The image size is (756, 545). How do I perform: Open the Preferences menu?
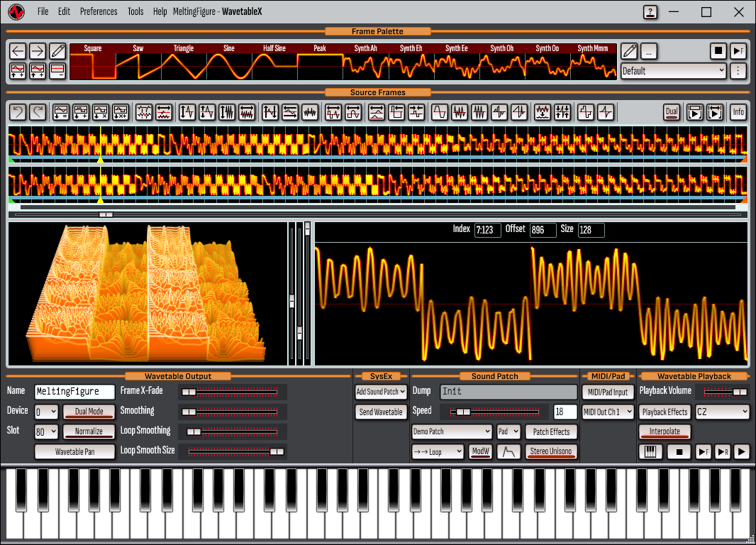coord(99,11)
